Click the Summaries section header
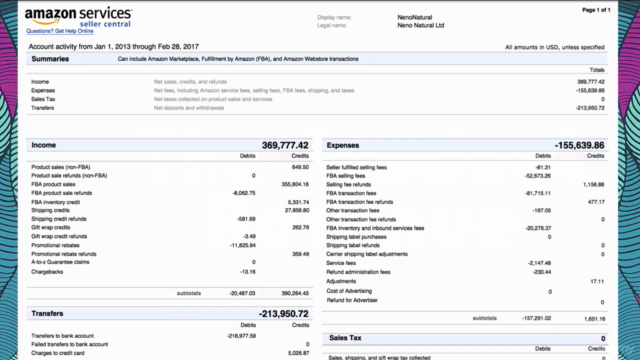 tap(317, 59)
